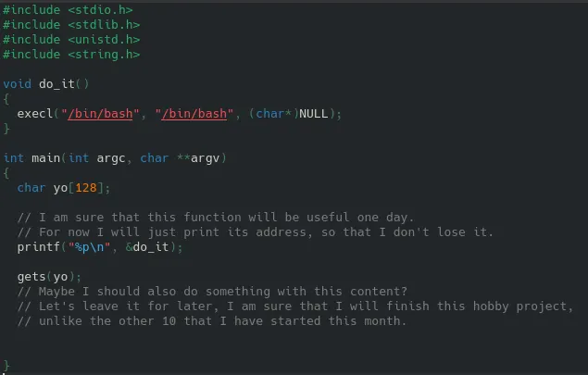Place cursor on #include <stdio.h> line
This screenshot has width=588, height=375.
click(68, 9)
